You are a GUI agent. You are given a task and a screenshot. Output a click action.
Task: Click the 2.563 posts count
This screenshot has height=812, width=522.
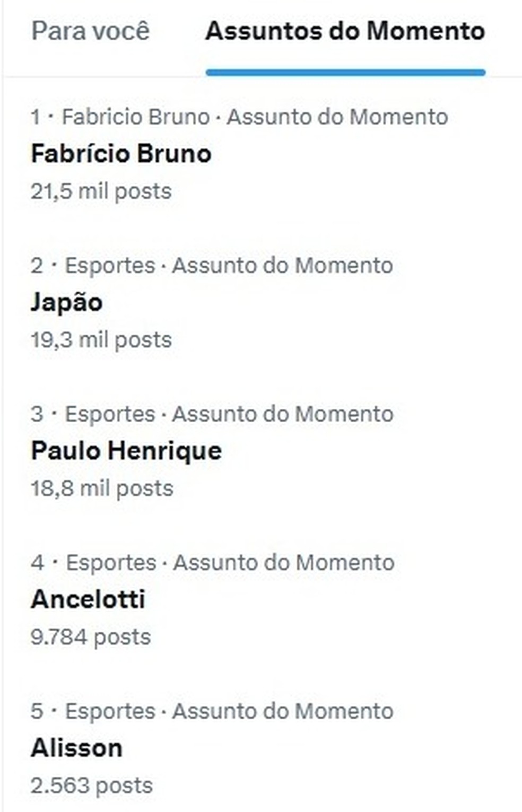coord(91,785)
